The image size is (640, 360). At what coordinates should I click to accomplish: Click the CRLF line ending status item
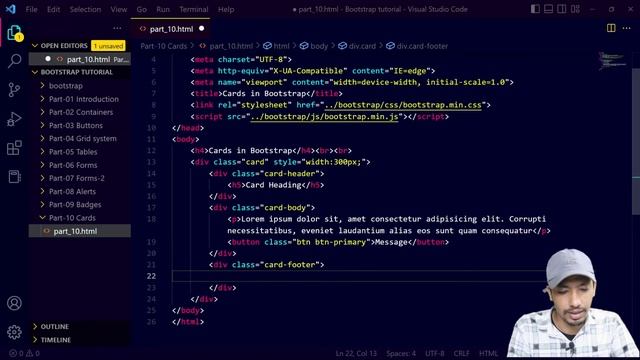point(462,353)
